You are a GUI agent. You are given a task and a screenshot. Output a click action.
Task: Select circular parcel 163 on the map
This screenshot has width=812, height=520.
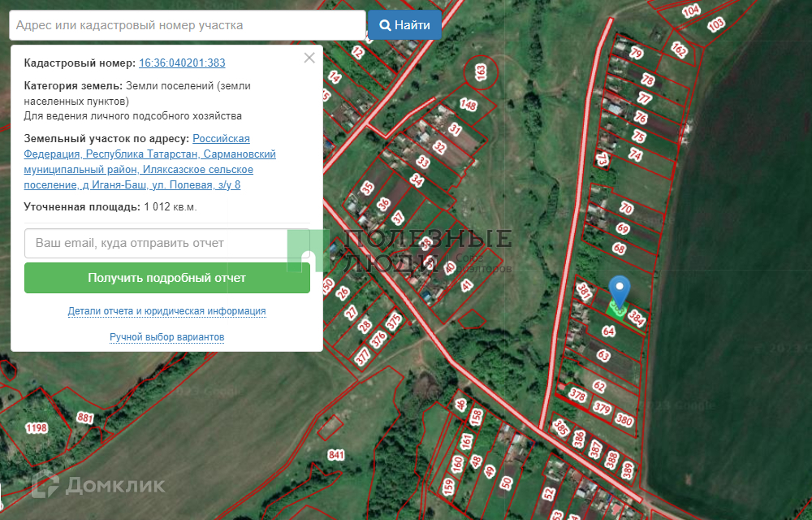pos(481,72)
